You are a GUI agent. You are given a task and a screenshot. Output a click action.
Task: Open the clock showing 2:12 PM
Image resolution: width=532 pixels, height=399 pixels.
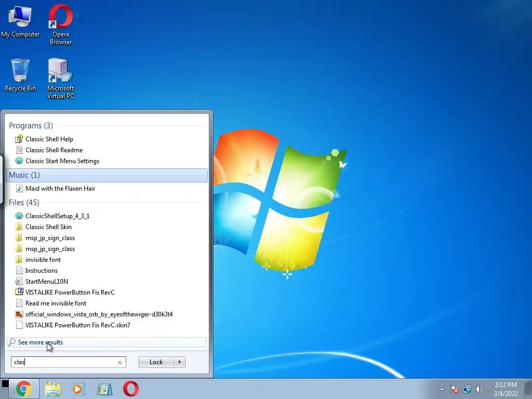point(506,389)
